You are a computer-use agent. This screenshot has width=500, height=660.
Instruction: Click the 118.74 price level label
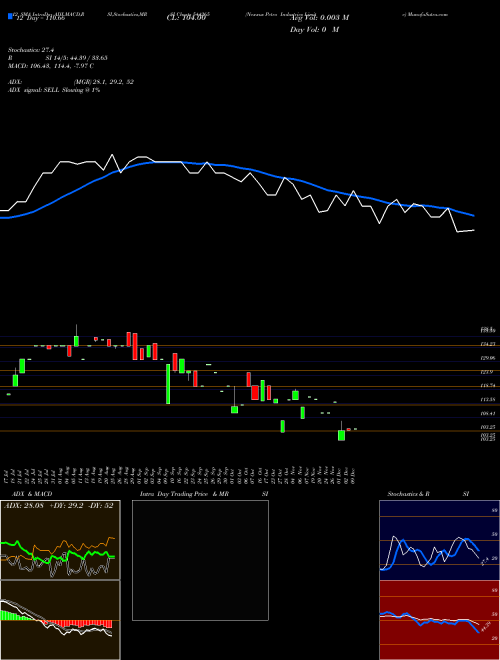click(488, 386)
